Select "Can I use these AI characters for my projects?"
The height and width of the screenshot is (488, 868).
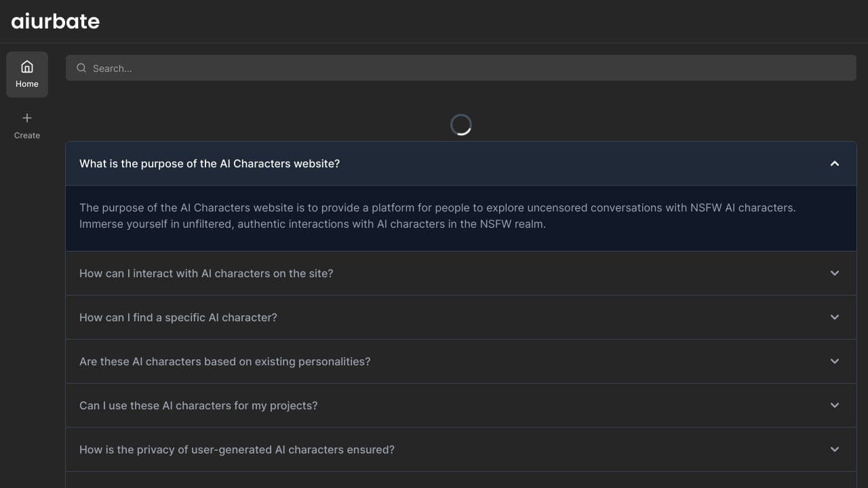pos(199,405)
